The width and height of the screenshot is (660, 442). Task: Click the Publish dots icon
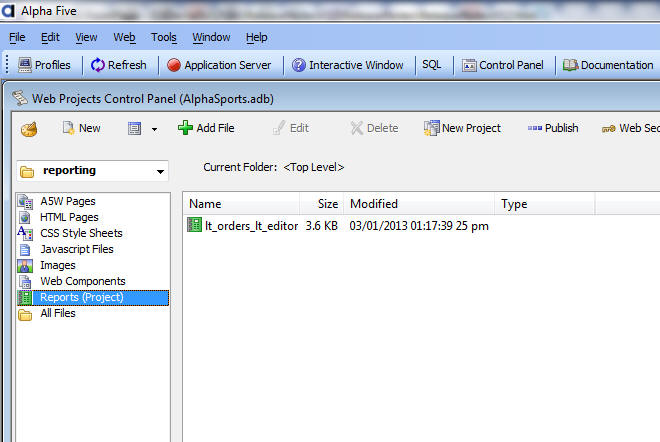[535, 128]
